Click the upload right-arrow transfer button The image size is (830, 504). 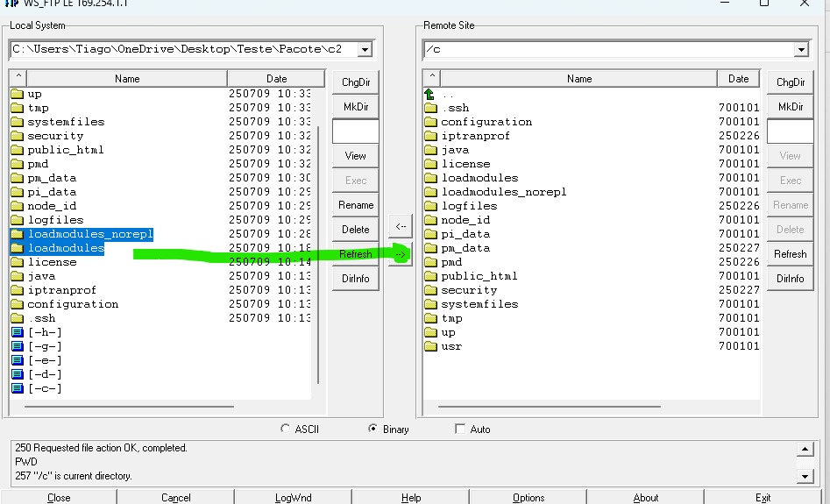401,254
